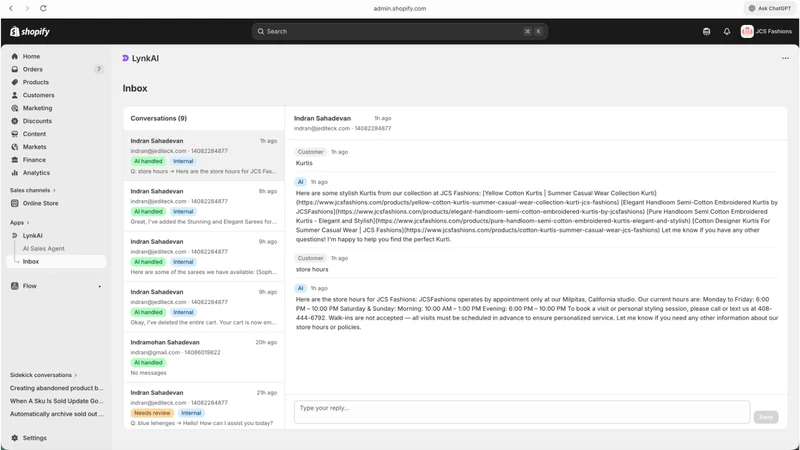800x450 pixels.
Task: Click conversation header email indran@jediteck.com
Action: (322, 129)
